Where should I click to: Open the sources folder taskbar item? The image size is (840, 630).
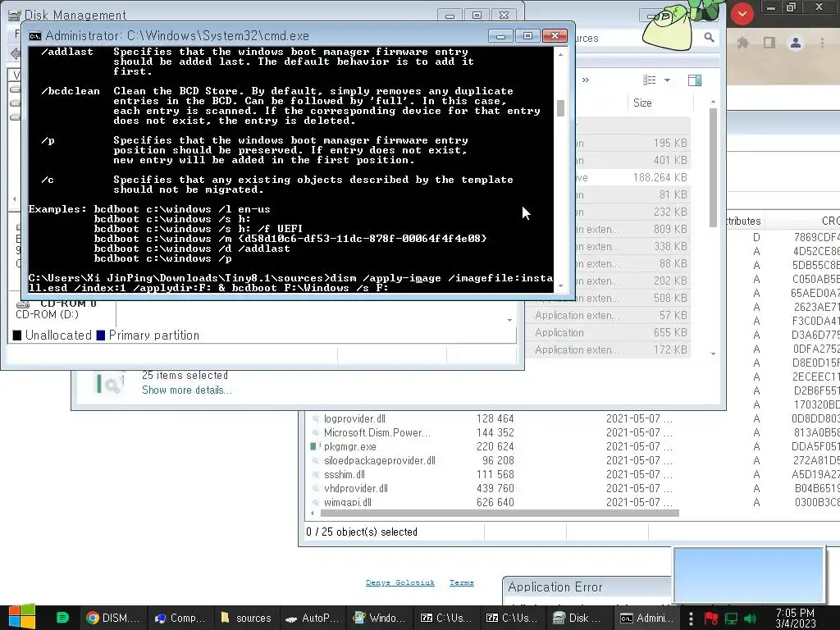point(246,618)
